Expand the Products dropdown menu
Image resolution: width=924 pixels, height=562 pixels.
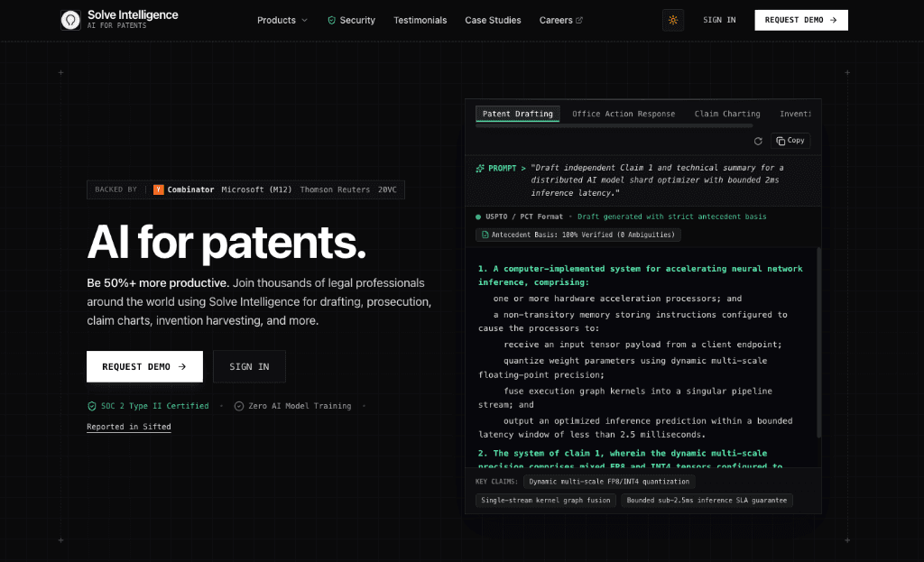point(282,20)
